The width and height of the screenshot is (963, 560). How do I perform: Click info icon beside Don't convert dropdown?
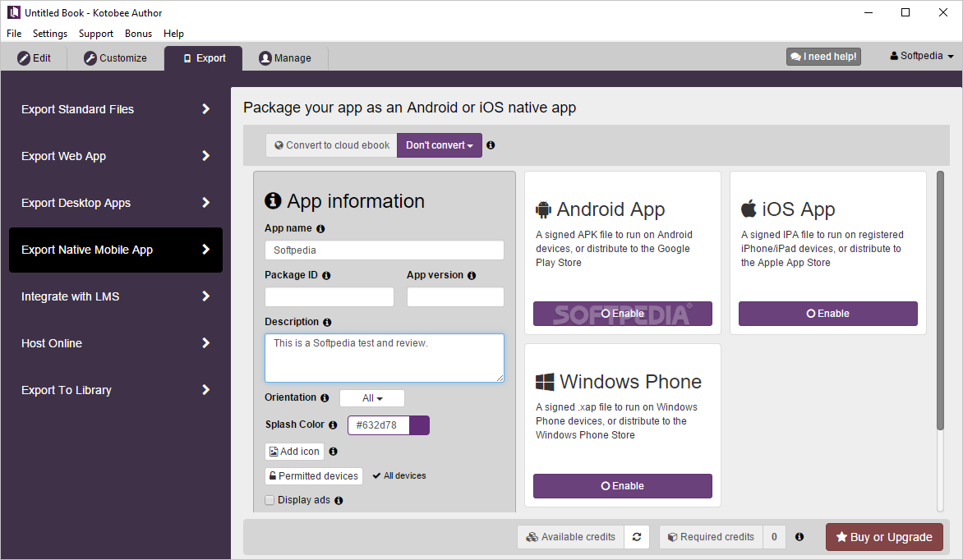(x=491, y=145)
